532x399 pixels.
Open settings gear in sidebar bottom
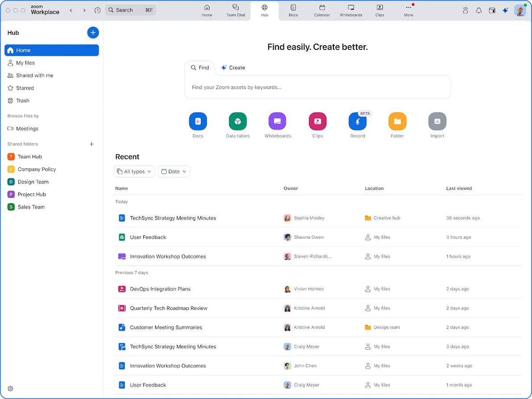tap(10, 389)
